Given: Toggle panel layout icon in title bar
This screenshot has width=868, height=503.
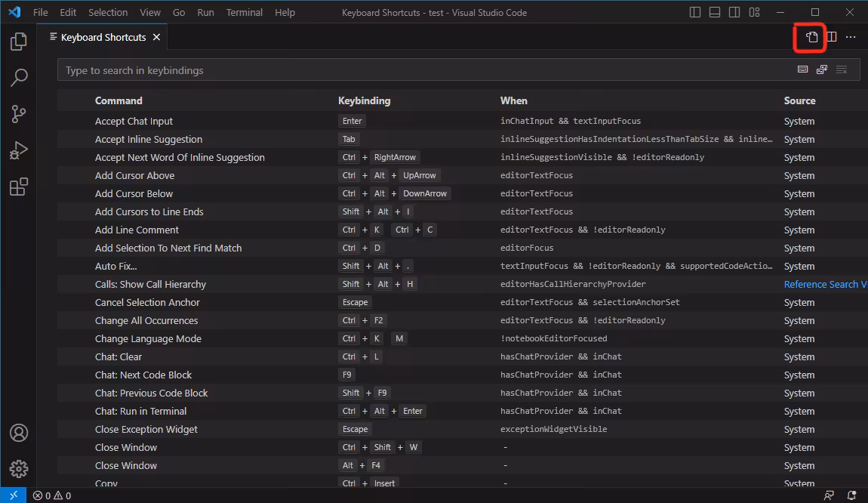Looking at the screenshot, I should 715,12.
